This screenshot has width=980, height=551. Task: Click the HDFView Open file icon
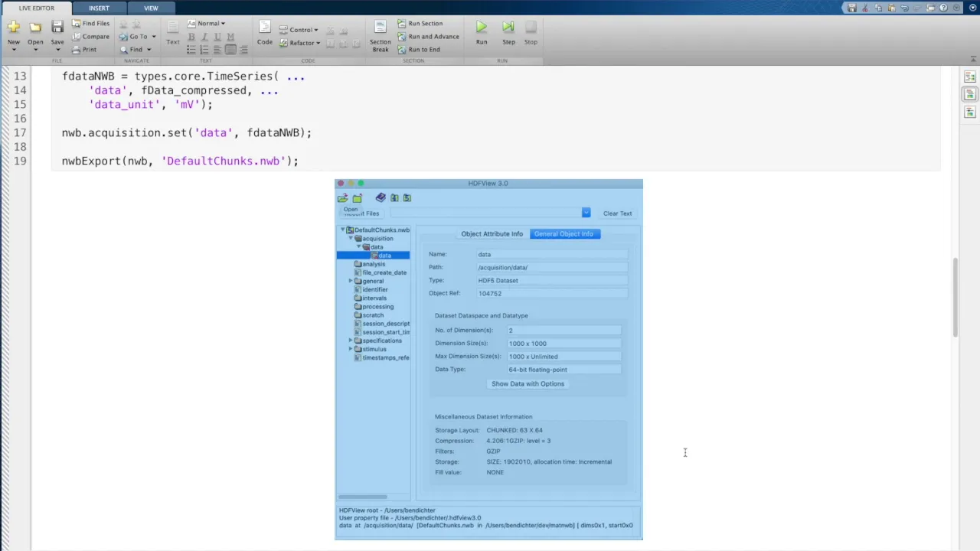click(343, 198)
